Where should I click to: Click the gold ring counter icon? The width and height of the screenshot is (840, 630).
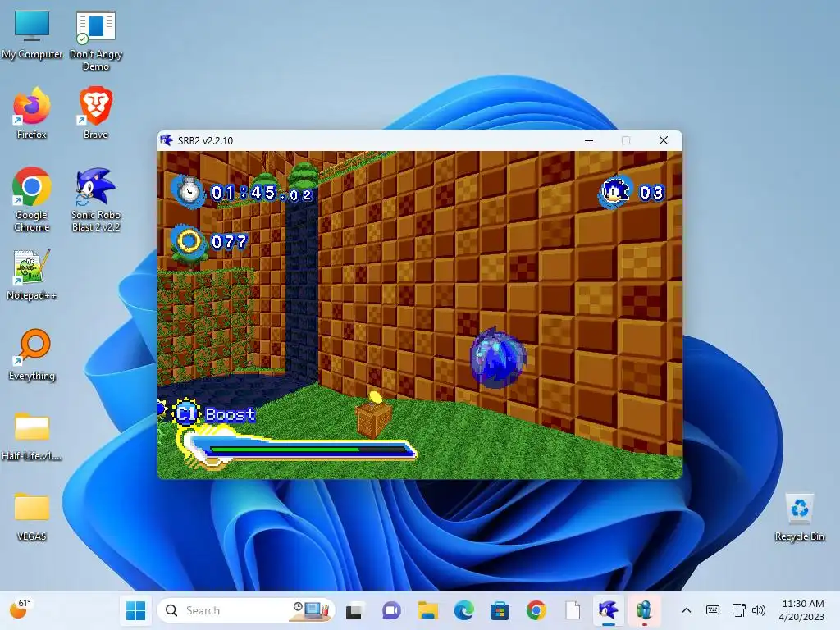coord(189,242)
